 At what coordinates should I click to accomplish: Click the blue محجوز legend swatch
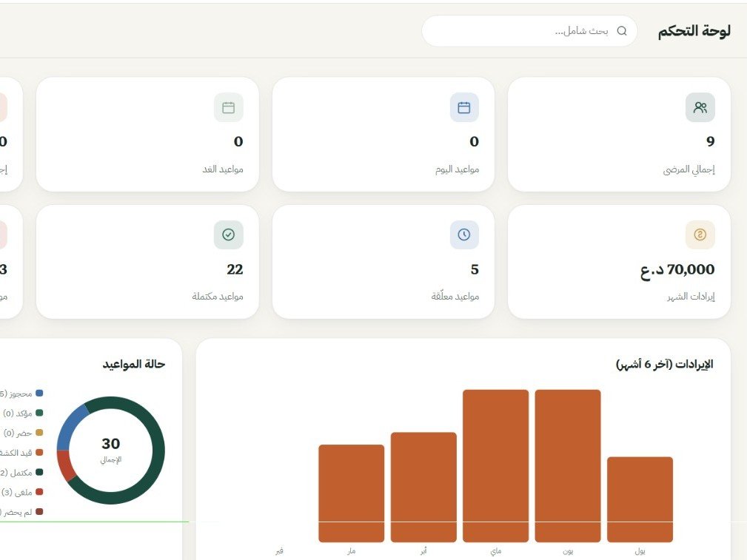(39, 394)
